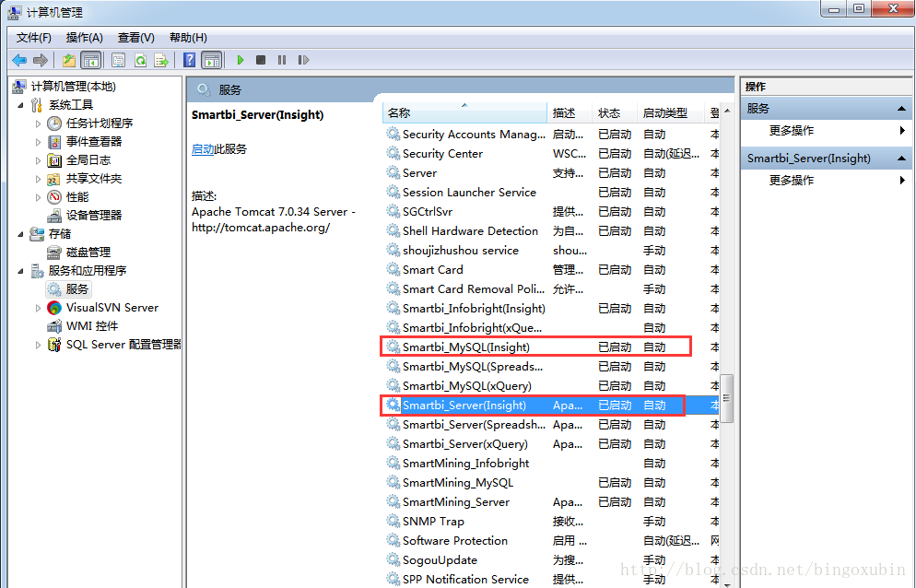Click the green Start service icon
Viewport: 916px width, 588px height.
241,60
